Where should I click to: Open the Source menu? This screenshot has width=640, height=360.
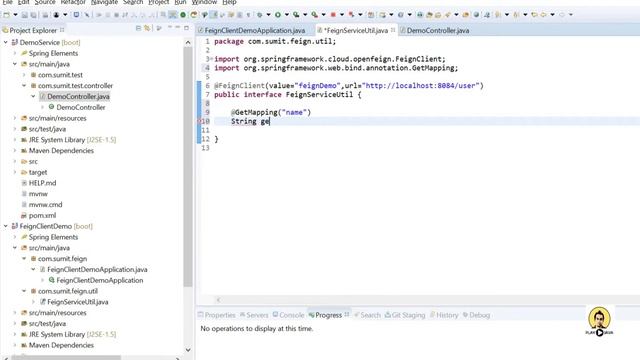click(45, 2)
